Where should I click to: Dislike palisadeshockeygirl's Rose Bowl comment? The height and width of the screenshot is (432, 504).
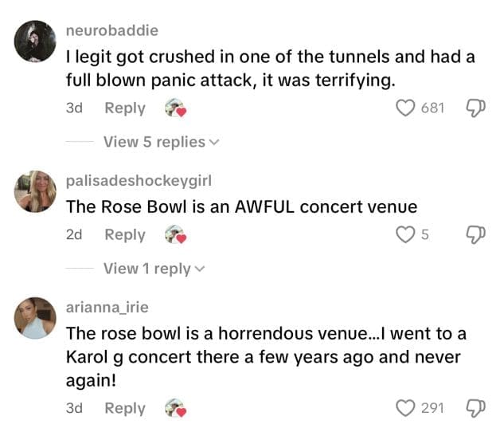(475, 234)
